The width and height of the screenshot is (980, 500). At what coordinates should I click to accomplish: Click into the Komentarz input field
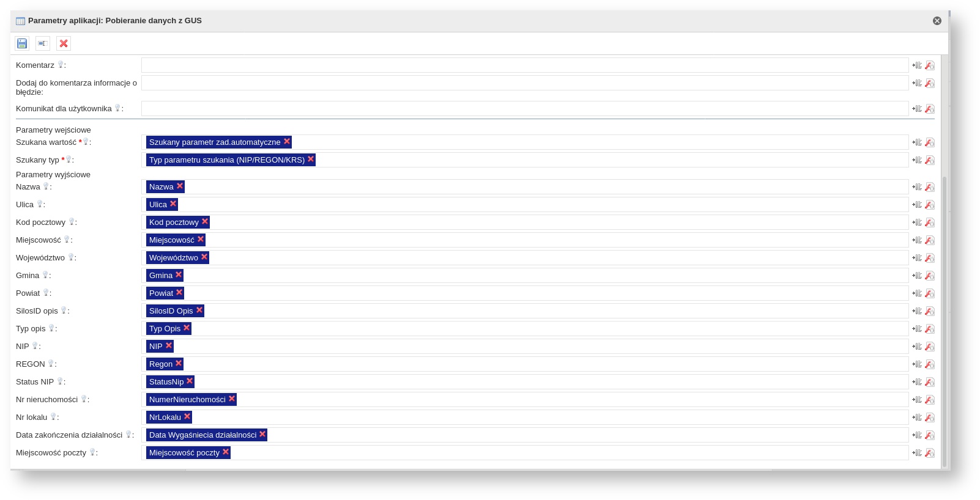[x=524, y=65]
